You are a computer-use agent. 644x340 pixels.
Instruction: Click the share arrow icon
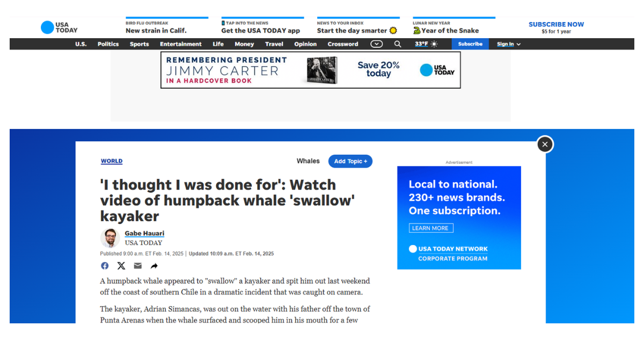coord(154,266)
